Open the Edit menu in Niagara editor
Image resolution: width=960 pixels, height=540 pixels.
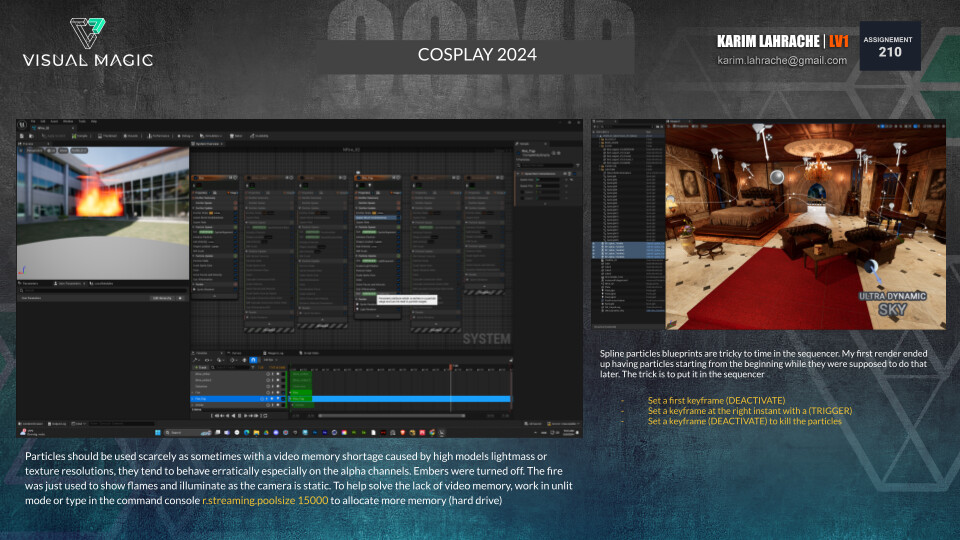click(43, 121)
